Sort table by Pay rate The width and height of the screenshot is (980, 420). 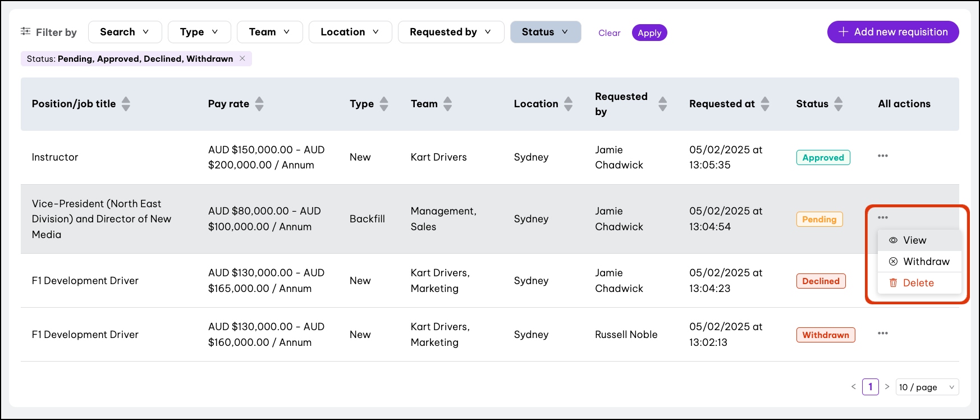(x=259, y=104)
